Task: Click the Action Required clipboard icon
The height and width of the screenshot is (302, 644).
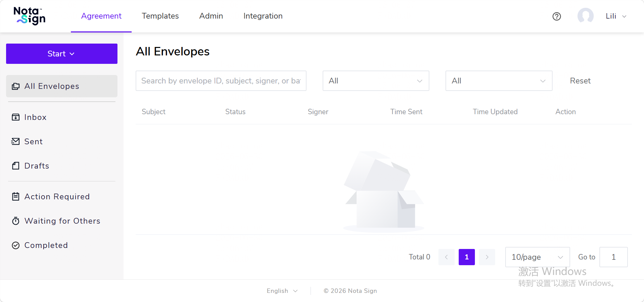Action: [16, 197]
